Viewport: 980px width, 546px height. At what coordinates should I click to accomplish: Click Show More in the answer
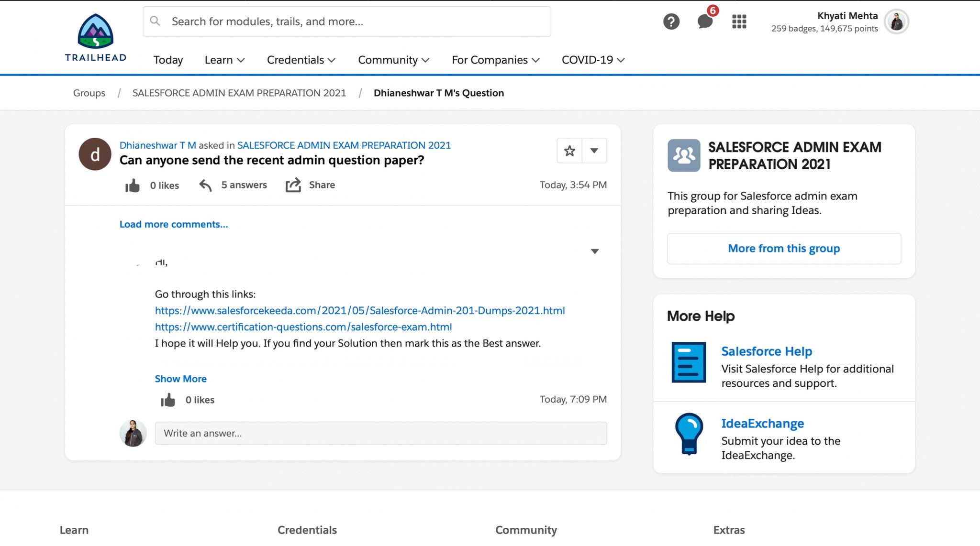tap(180, 379)
